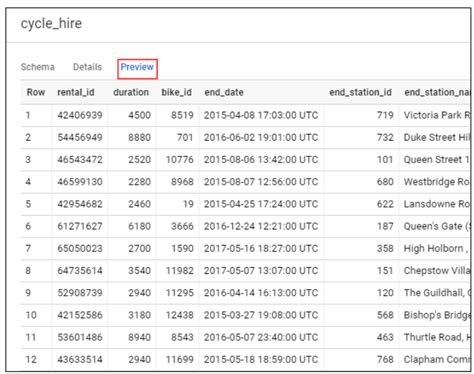Click the duration column header
The width and height of the screenshot is (474, 374).
[131, 92]
